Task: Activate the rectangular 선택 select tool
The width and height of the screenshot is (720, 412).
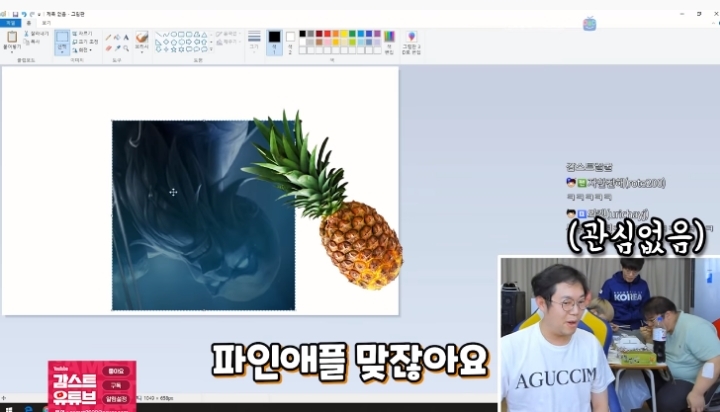Action: click(62, 37)
